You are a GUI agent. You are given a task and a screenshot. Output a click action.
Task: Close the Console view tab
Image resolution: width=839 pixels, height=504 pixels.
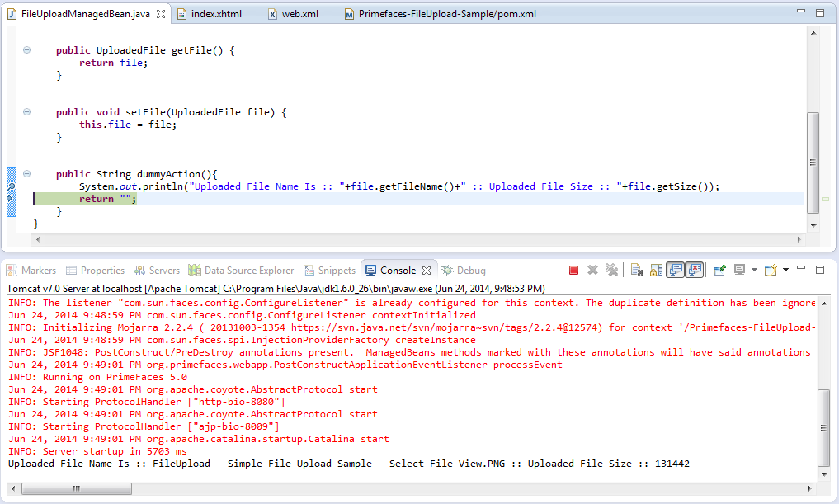(x=427, y=271)
